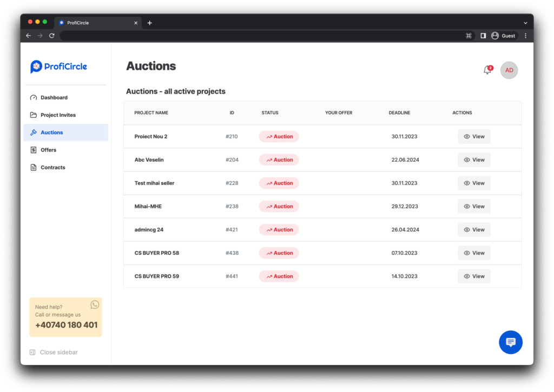Click the YOUR OFFER column header
Image resolution: width=554 pixels, height=392 pixels.
pyautogui.click(x=339, y=112)
